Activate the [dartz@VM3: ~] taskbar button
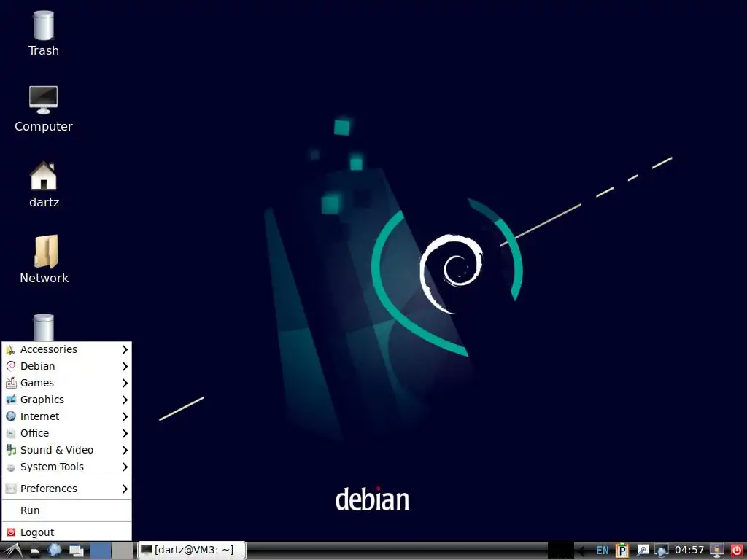The width and height of the screenshot is (747, 560). coord(192,551)
